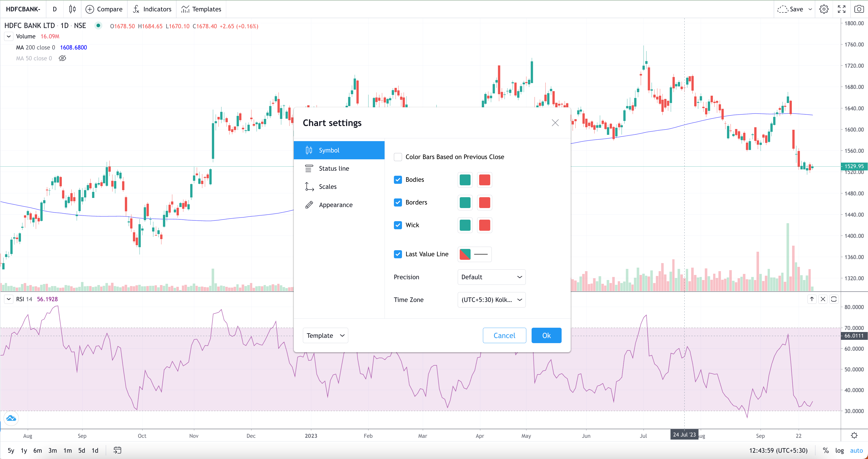Open chart settings gear icon in toolbar

[824, 9]
